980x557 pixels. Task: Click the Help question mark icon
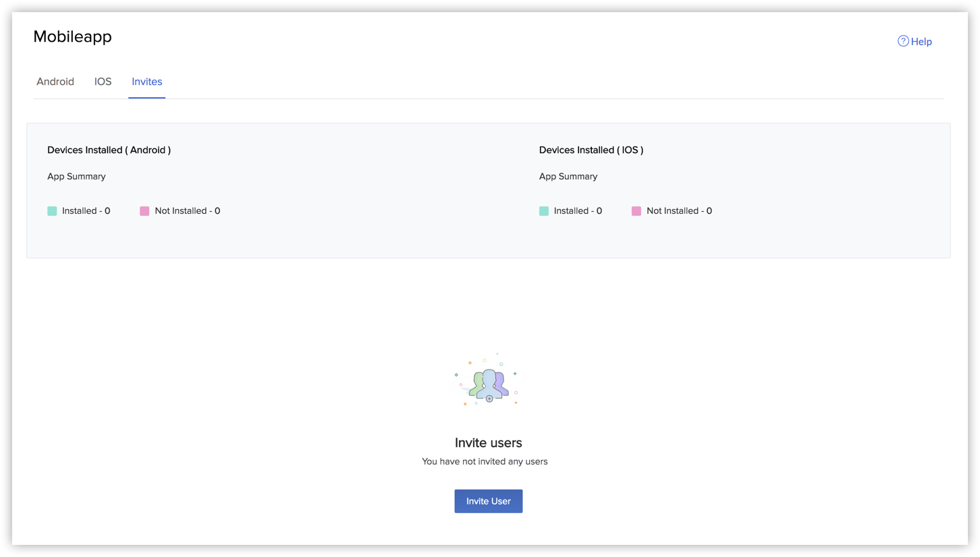pos(903,41)
